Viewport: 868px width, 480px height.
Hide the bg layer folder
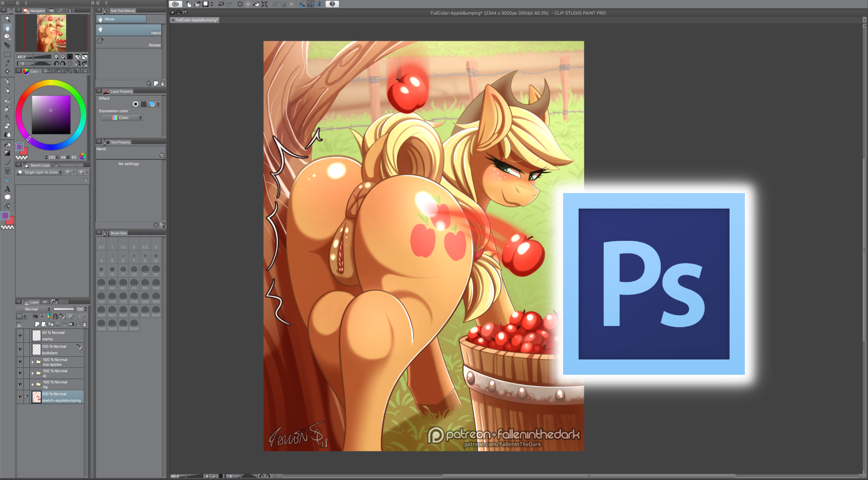pyautogui.click(x=20, y=384)
